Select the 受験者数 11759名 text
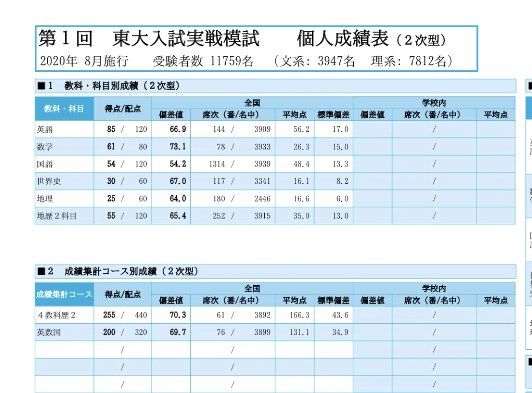Screen dimensions: 532x393 pos(203,61)
